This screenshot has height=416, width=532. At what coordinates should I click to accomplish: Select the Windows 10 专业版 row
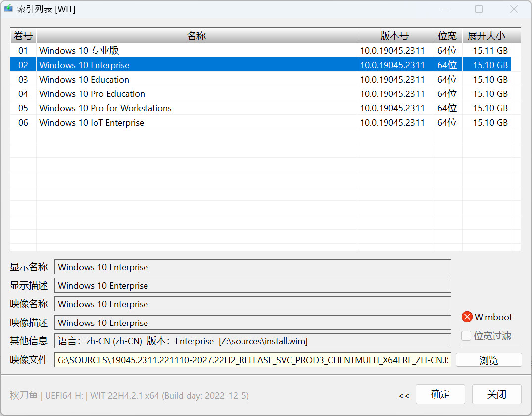pyautogui.click(x=261, y=50)
